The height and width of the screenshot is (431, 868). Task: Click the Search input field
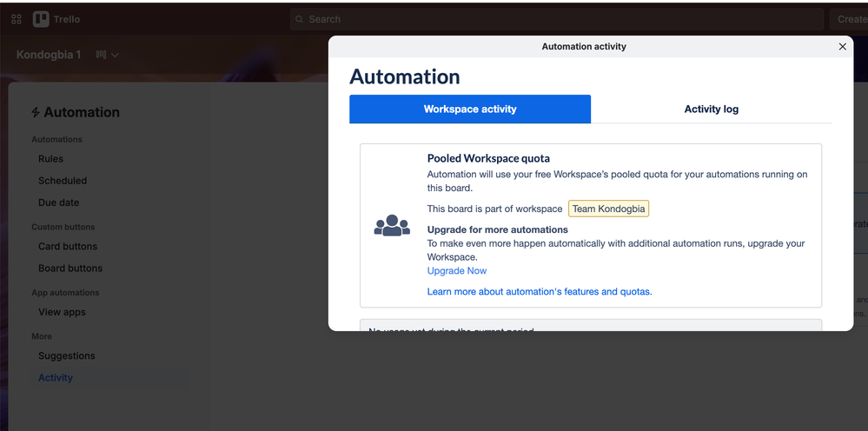tap(557, 19)
